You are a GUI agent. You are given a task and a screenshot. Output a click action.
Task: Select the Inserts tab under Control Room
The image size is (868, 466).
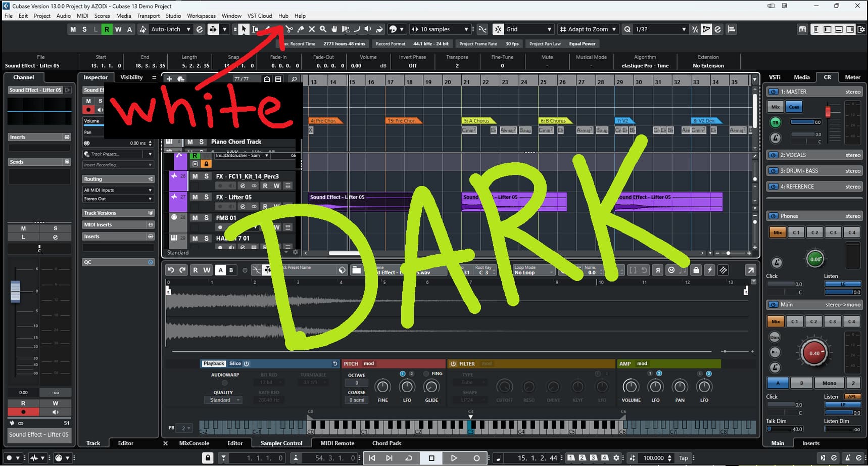[811, 443]
